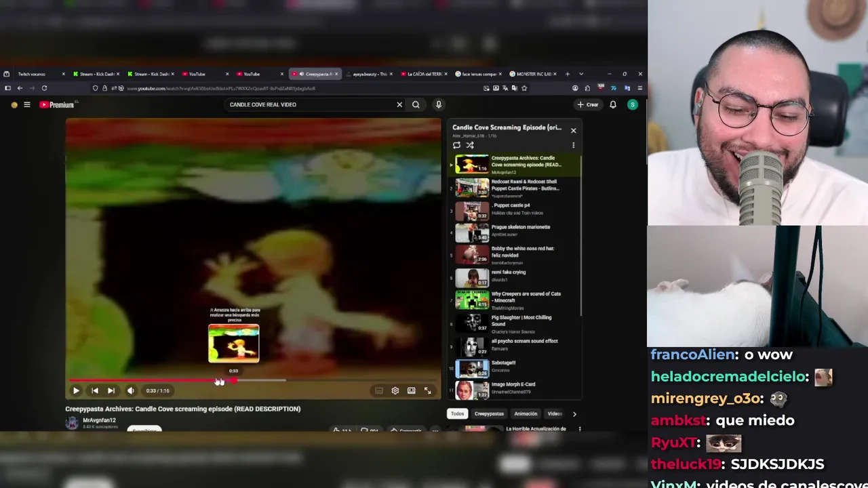Enter fullscreen video mode
This screenshot has width=868, height=488.
428,390
